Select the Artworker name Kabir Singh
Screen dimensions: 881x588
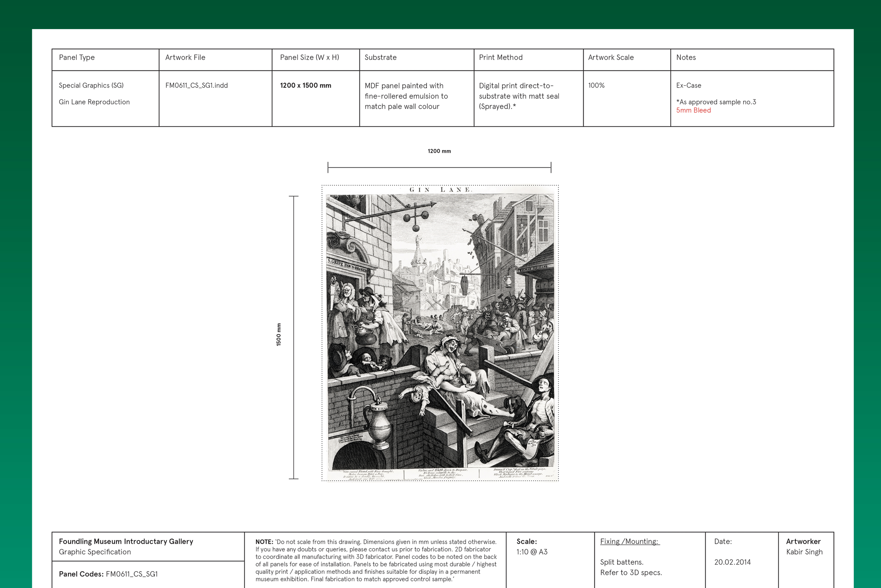tap(804, 552)
